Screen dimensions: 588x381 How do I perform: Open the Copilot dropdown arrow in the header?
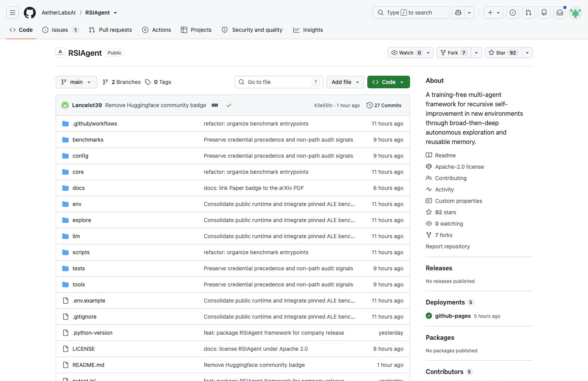tap(469, 13)
